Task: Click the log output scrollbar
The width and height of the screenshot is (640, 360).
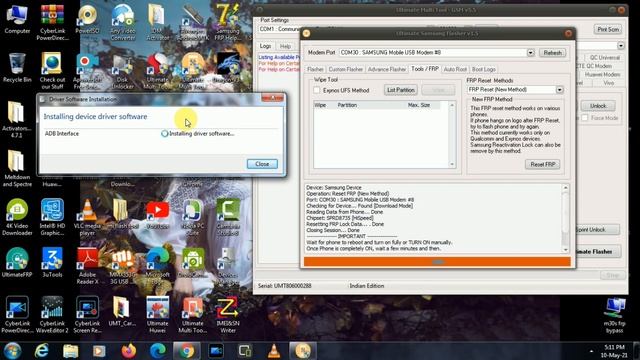Action: pos(565,218)
